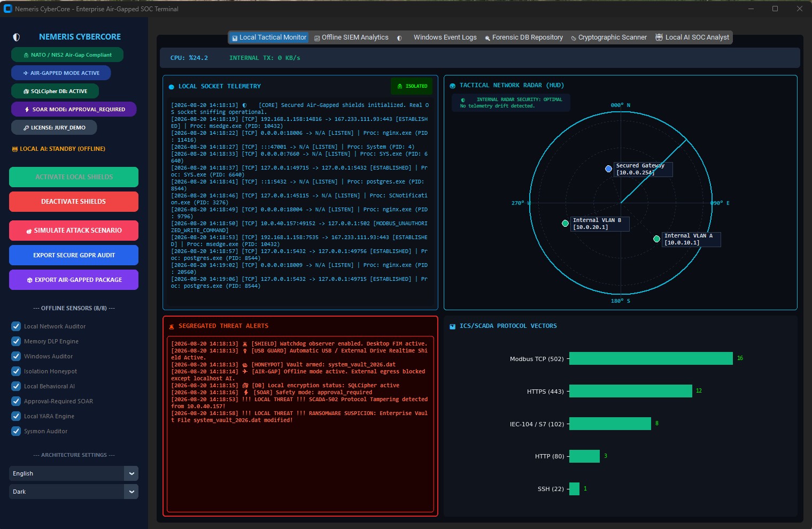
Task: Click the lock icon in ISOLATED badge
Action: (x=400, y=86)
